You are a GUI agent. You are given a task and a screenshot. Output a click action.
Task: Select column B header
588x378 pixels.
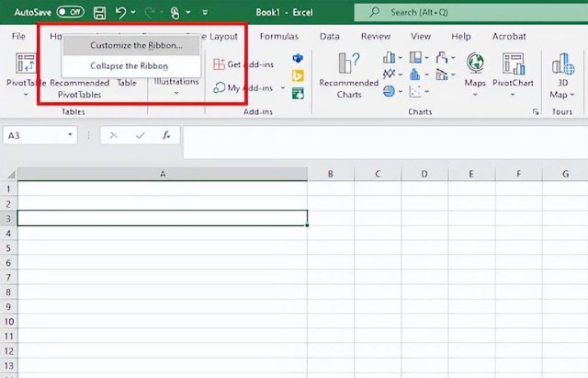(x=331, y=174)
